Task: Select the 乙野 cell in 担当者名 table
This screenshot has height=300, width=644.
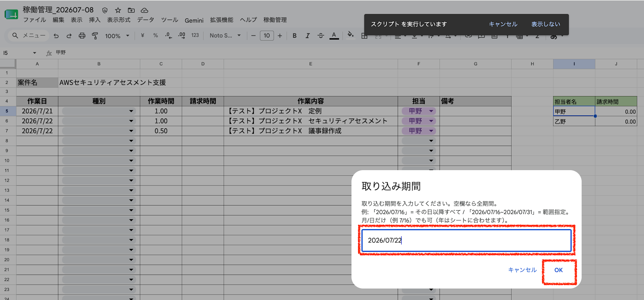Action: tap(574, 122)
